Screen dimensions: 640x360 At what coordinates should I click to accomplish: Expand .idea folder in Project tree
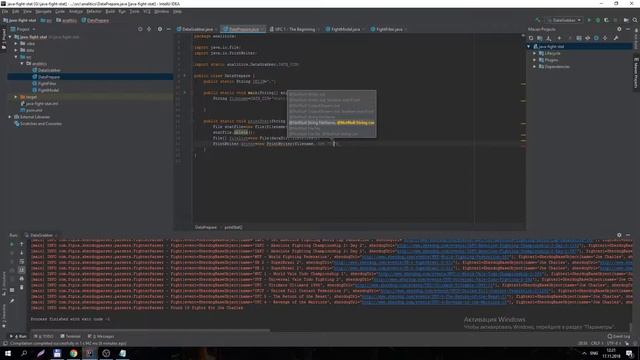click(x=16, y=43)
